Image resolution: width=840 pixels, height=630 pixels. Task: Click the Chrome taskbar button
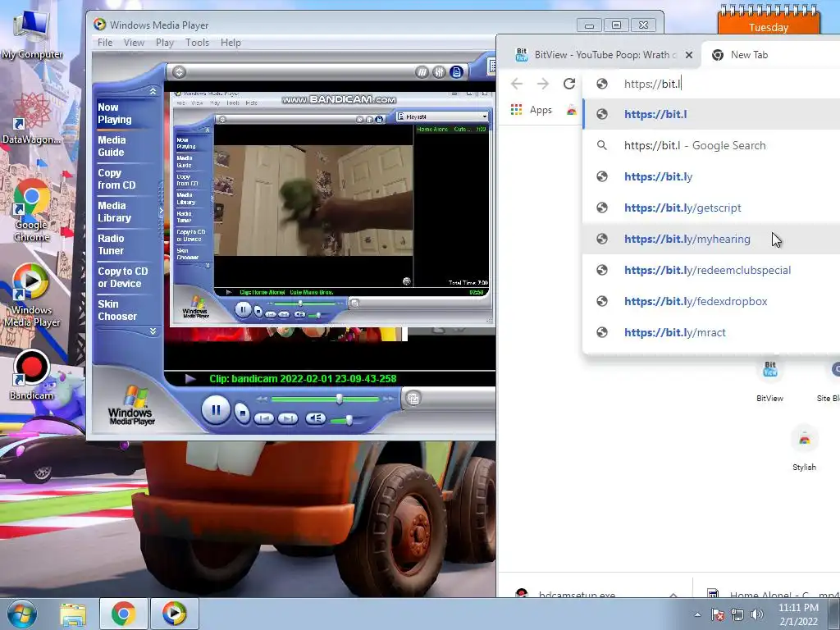point(123,614)
